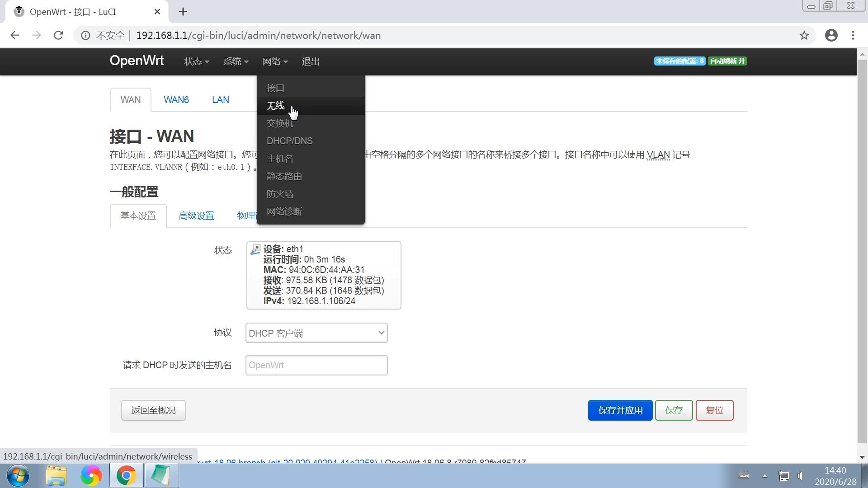The height and width of the screenshot is (488, 868).
Task: Open the browser profile account icon
Action: point(831,35)
